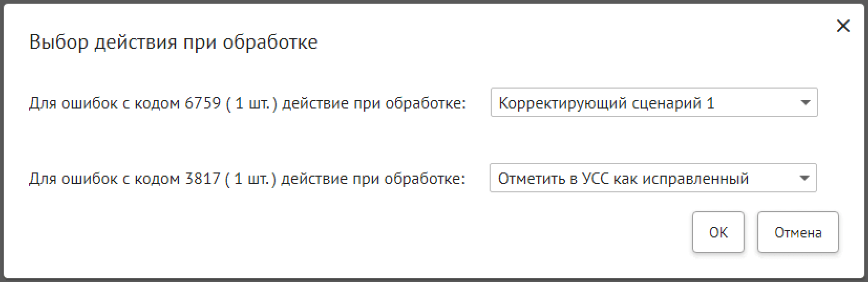Click "( 1 шт. )" in the 6759 row
The image size is (868, 282).
point(251,103)
